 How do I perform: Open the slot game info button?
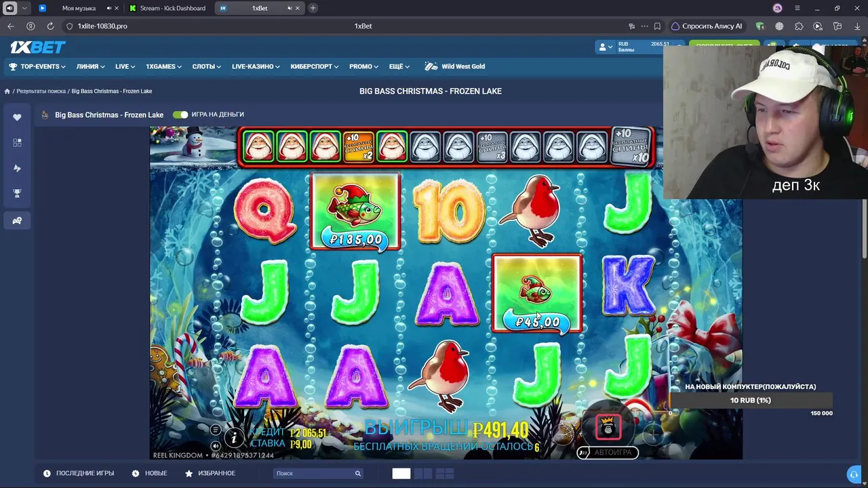click(234, 438)
